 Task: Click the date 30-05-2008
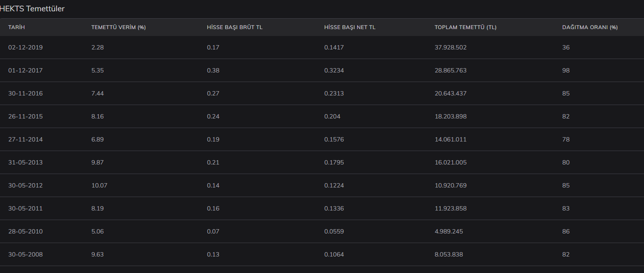coord(25,254)
